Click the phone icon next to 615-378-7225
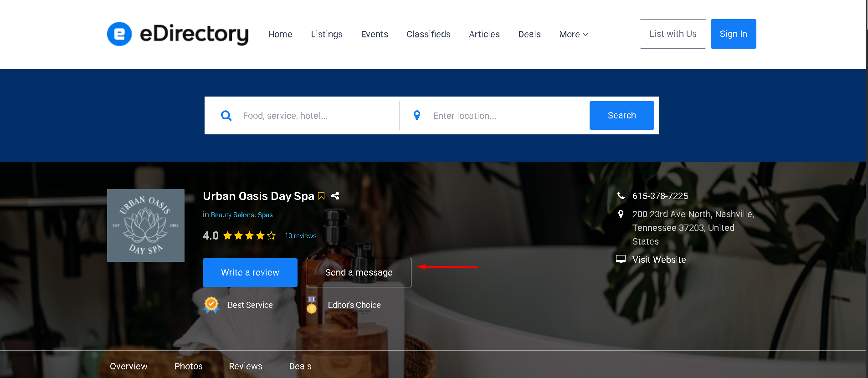This screenshot has width=868, height=378. pyautogui.click(x=621, y=195)
